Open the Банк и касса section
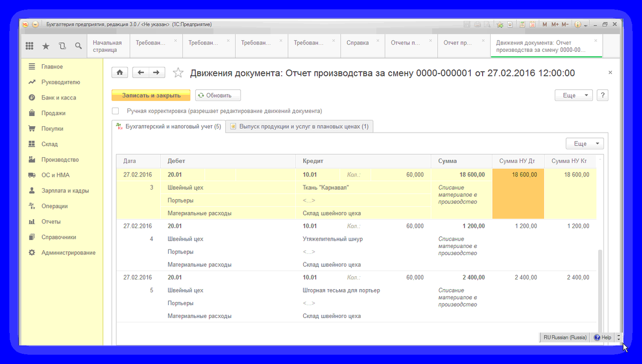The height and width of the screenshot is (364, 642). click(x=59, y=98)
